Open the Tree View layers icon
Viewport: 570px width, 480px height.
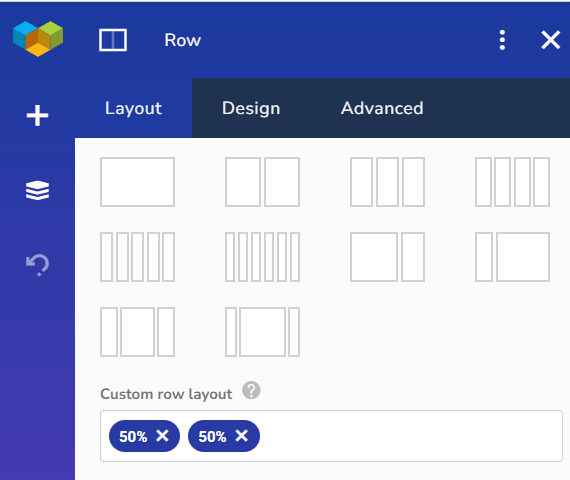[x=37, y=190]
